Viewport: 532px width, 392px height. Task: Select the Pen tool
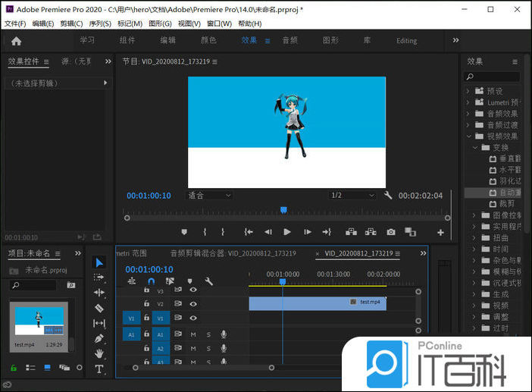(x=99, y=338)
